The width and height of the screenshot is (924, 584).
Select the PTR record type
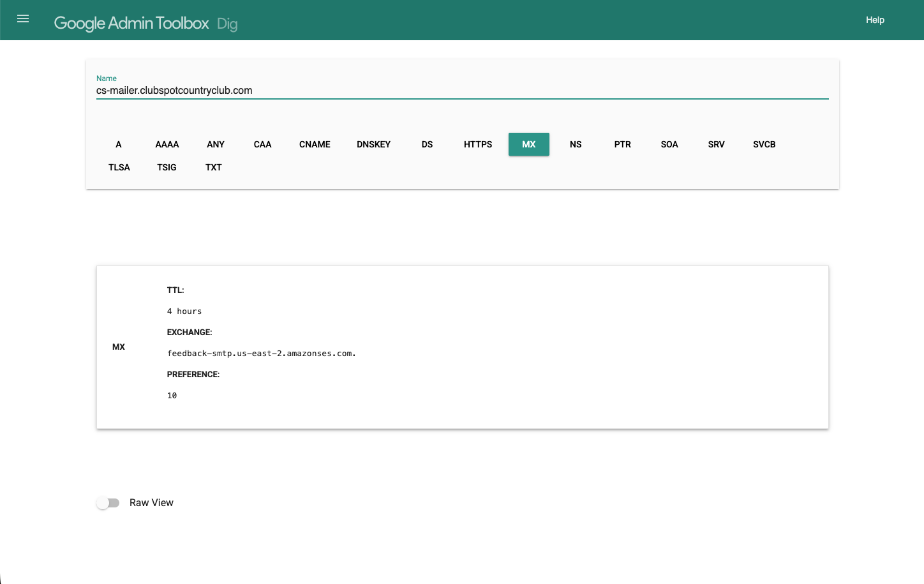click(x=622, y=144)
